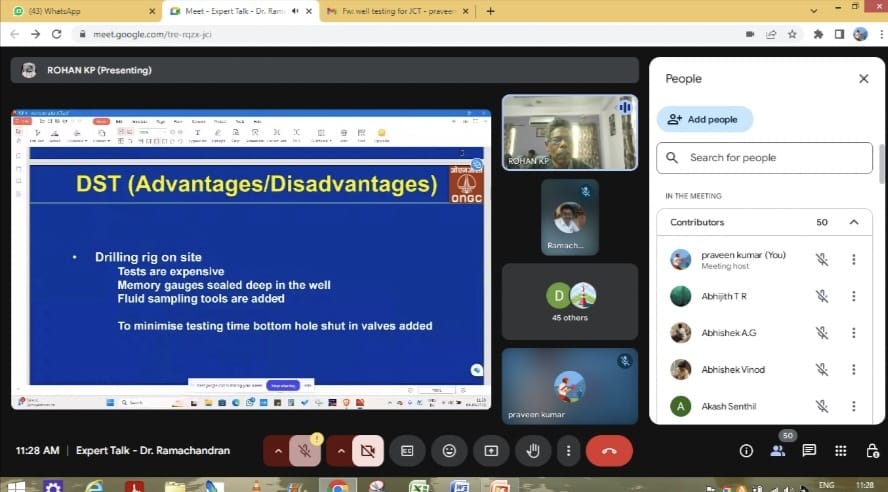Collapse the Contributors list
The image size is (888, 492).
853,222
